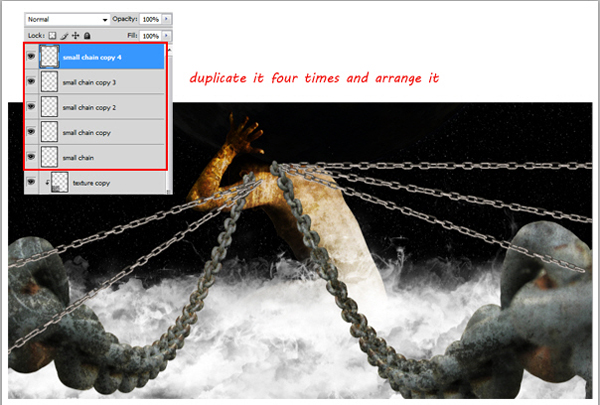Screen dimensions: 600x405
Task: Lock transparent pixels icon
Action: click(52, 36)
